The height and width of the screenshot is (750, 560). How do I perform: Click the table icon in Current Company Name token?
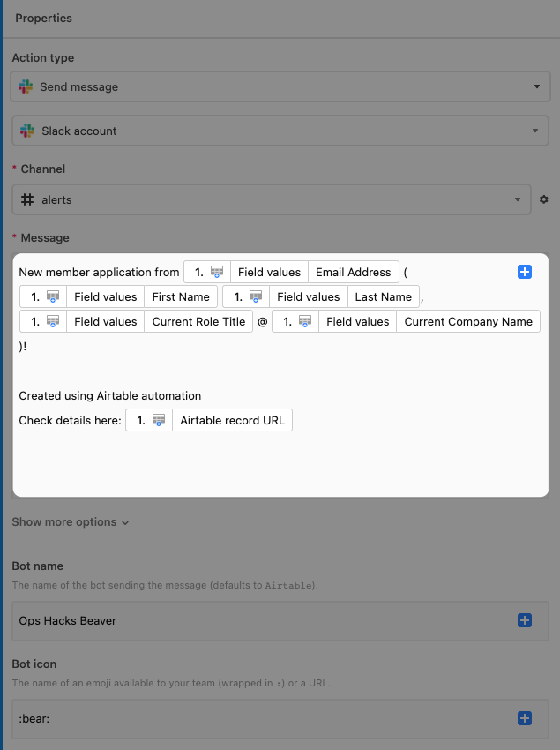point(304,322)
